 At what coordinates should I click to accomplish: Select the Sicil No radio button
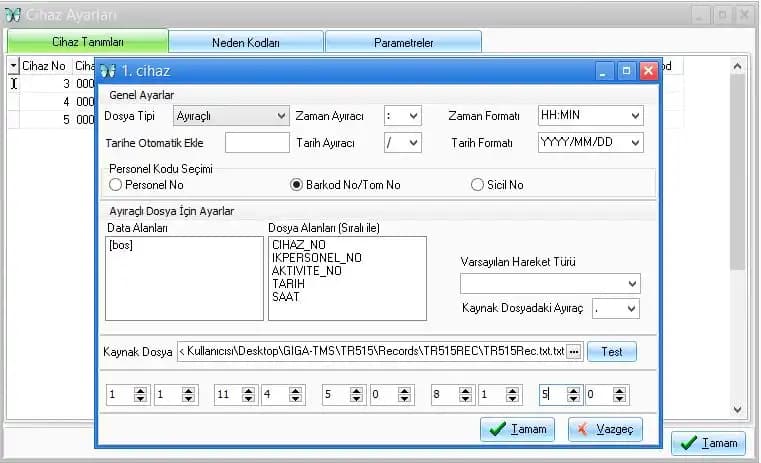pyautogui.click(x=478, y=185)
